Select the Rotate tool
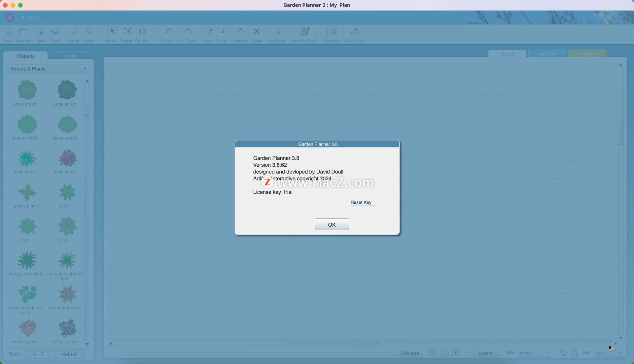The width and height of the screenshot is (634, 364). click(x=142, y=32)
